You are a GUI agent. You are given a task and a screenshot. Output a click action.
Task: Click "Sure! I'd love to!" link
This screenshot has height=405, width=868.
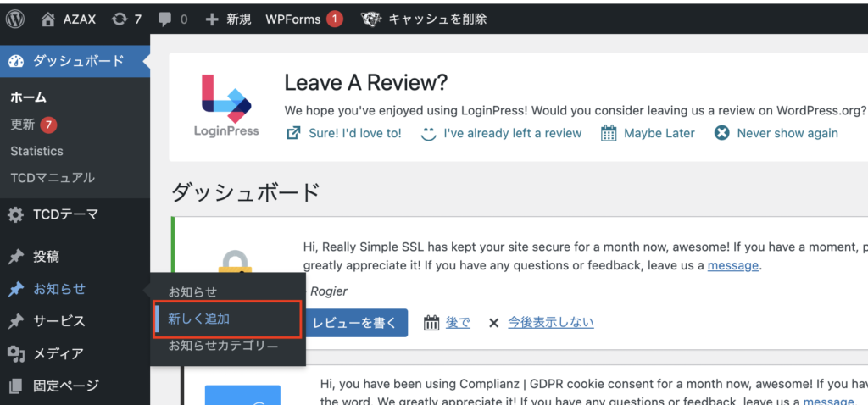coord(355,133)
